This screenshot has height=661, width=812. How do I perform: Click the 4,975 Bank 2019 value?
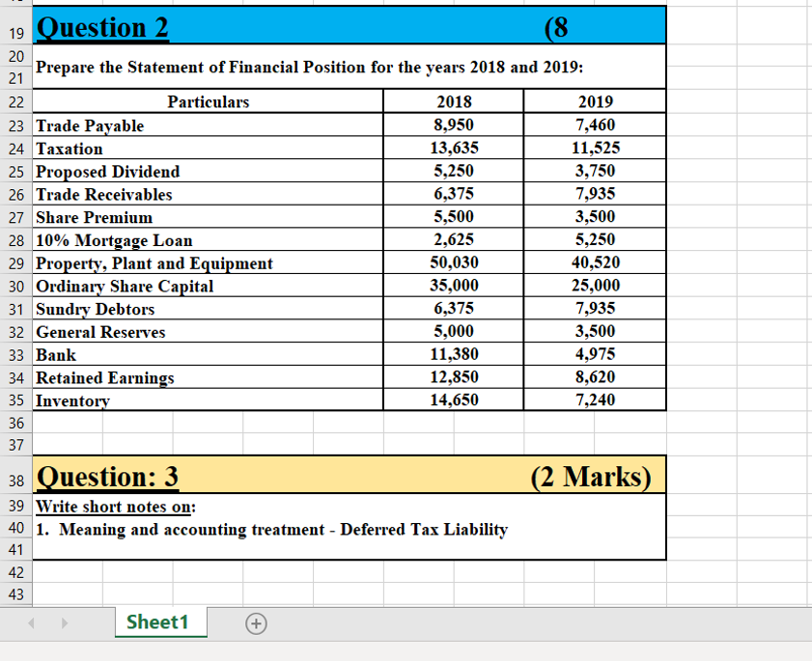point(595,354)
